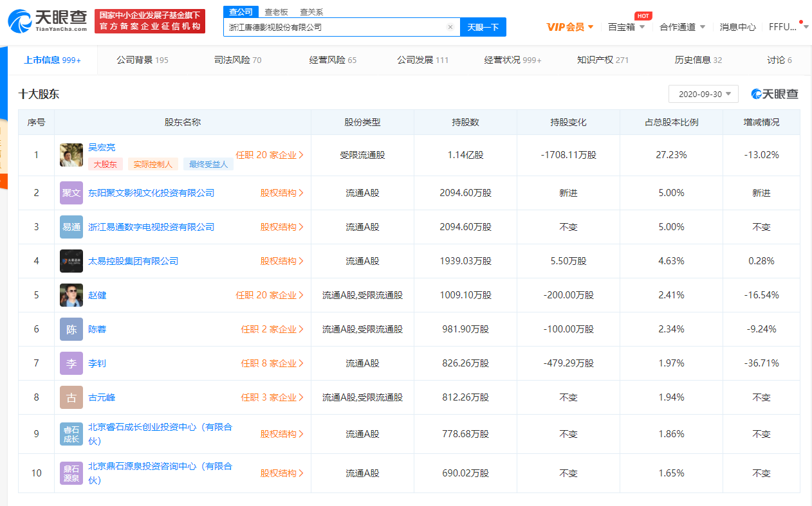Switch to the 查老板 search tab
This screenshot has height=506, width=812.
[x=277, y=12]
